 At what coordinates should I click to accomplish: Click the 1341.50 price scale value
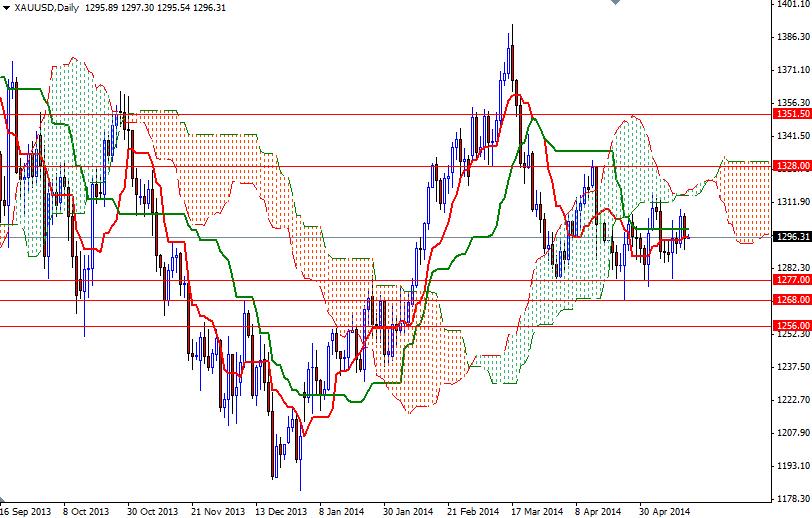tap(794, 136)
